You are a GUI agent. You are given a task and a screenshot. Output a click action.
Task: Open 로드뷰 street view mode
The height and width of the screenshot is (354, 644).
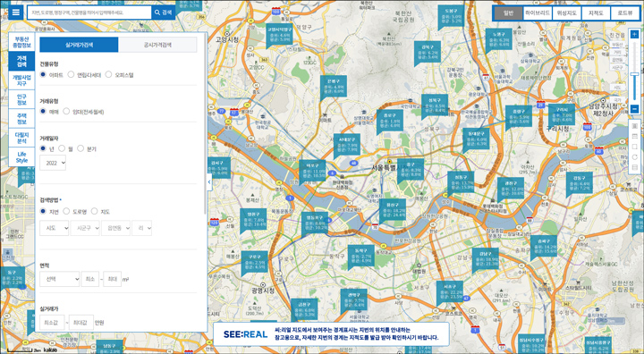tap(624, 13)
